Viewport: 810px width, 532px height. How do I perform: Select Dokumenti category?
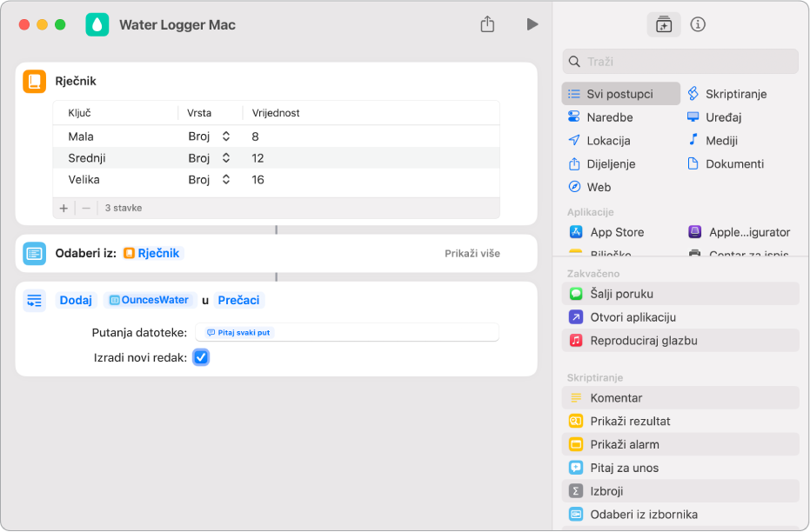click(726, 163)
